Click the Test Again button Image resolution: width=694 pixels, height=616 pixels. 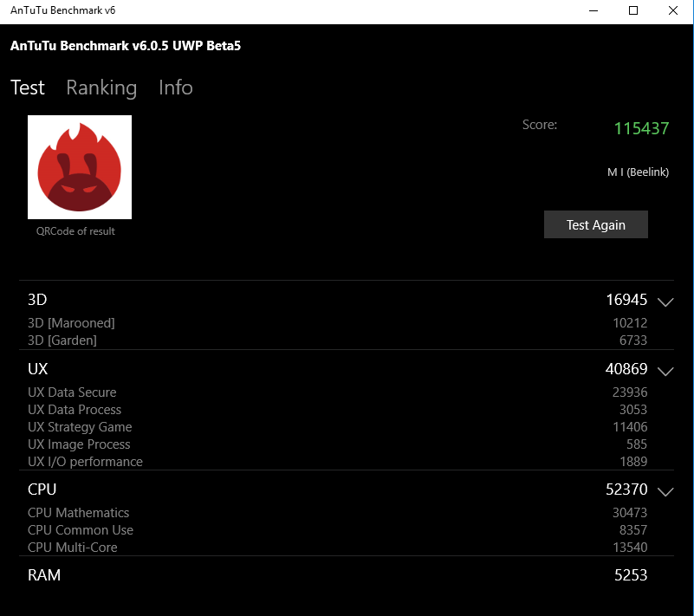click(596, 224)
